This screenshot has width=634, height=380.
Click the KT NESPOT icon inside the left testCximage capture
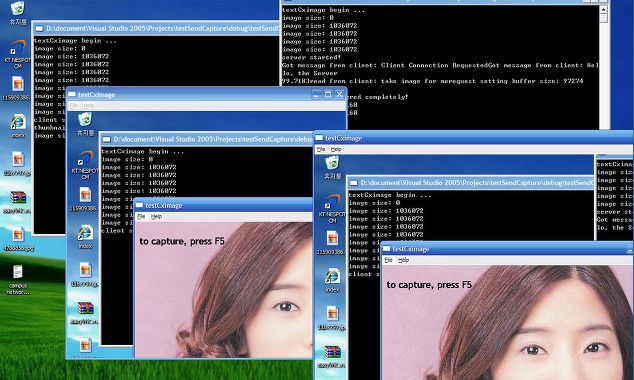pyautogui.click(x=85, y=158)
